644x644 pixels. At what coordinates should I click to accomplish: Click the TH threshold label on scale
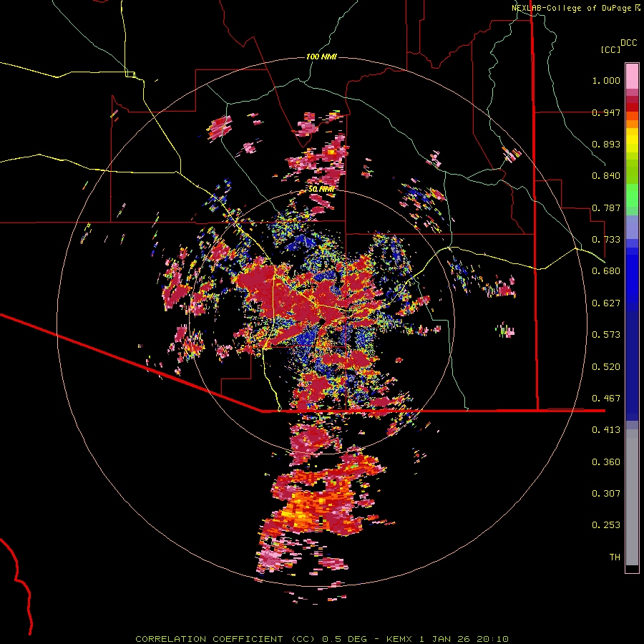tap(615, 557)
